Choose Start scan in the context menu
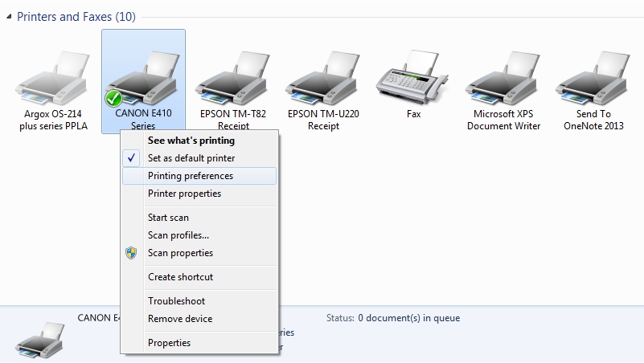This screenshot has width=644, height=363. click(x=168, y=218)
